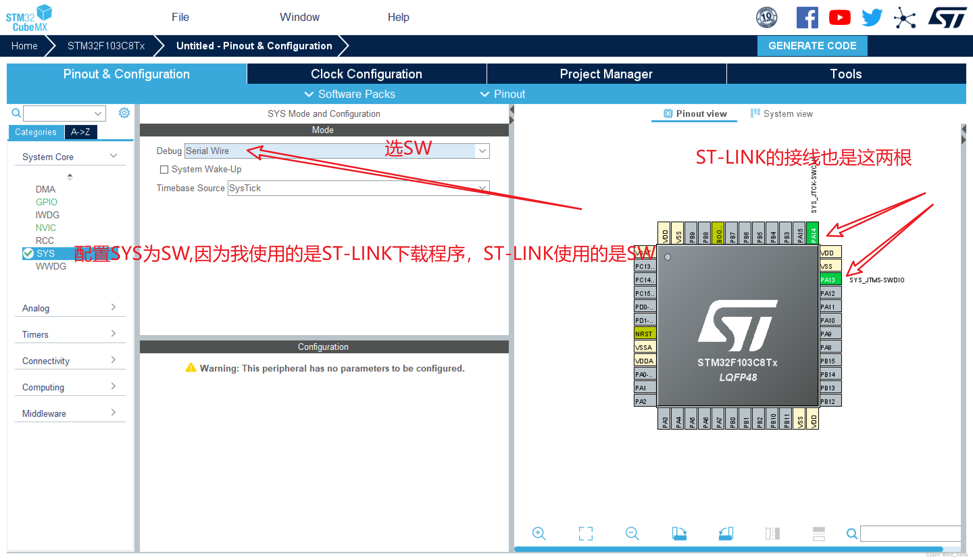Open the File menu

click(180, 17)
